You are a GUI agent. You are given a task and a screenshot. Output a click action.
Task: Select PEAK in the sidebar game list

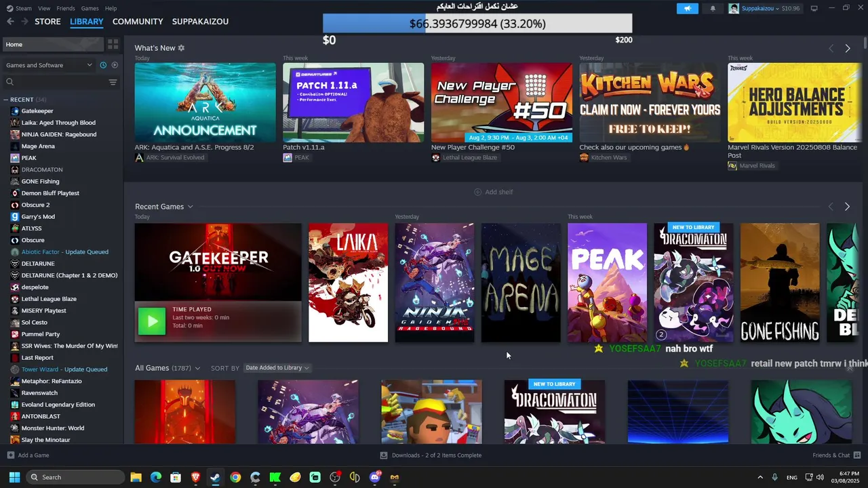click(x=28, y=158)
